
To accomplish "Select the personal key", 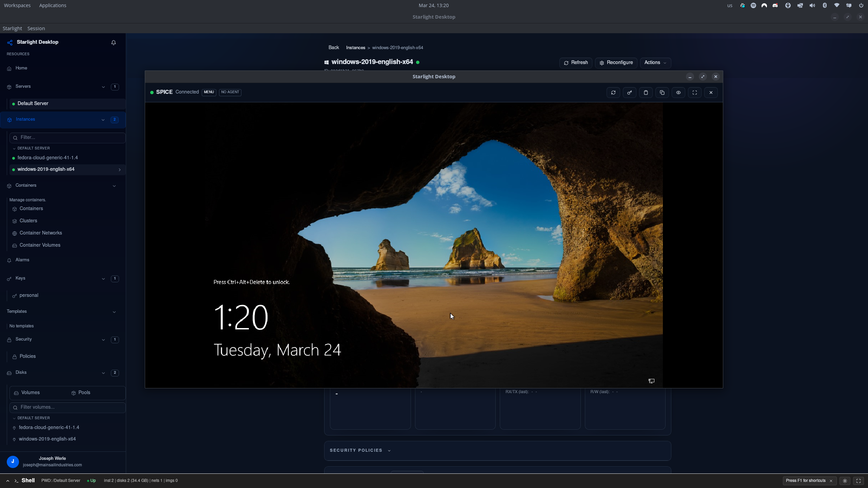I will (x=29, y=295).
